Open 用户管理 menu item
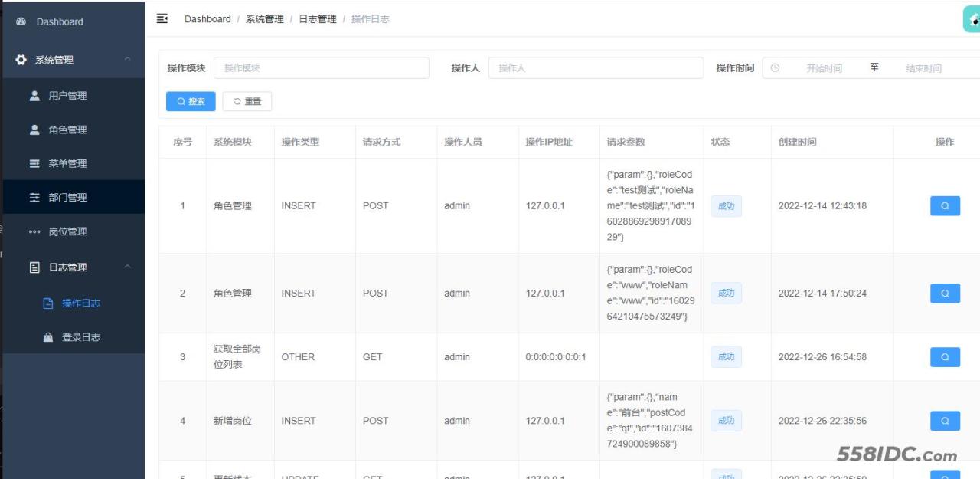This screenshot has height=479, width=980. point(73,96)
